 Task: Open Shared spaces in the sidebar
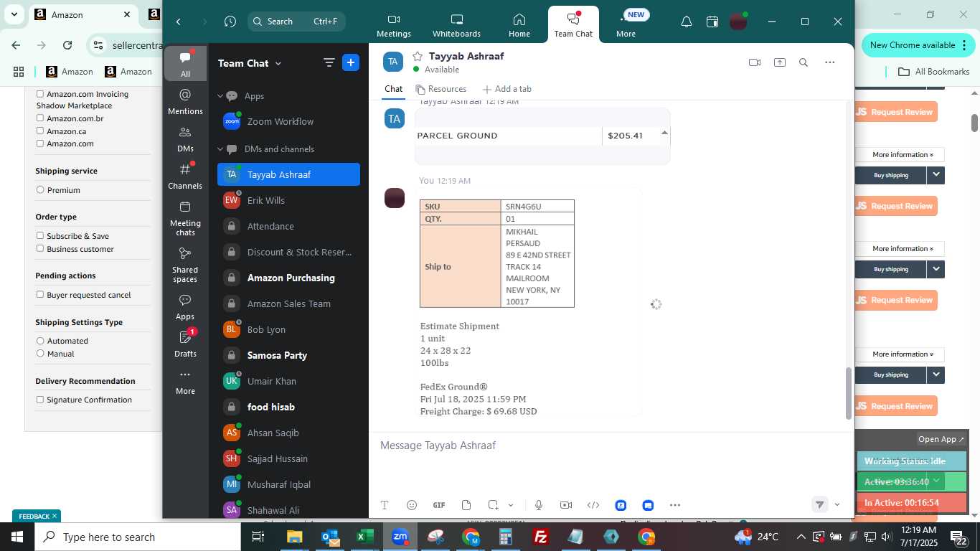point(185,265)
